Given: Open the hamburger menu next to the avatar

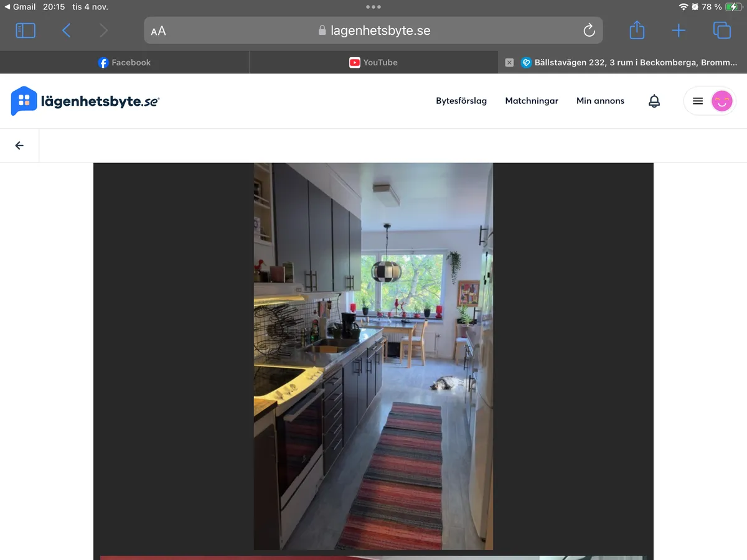Looking at the screenshot, I should click(697, 101).
